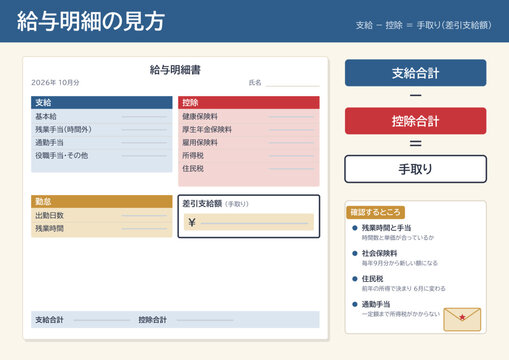Click the 住民税 row in 控除 section
This screenshot has width=509, height=360.
(x=249, y=169)
